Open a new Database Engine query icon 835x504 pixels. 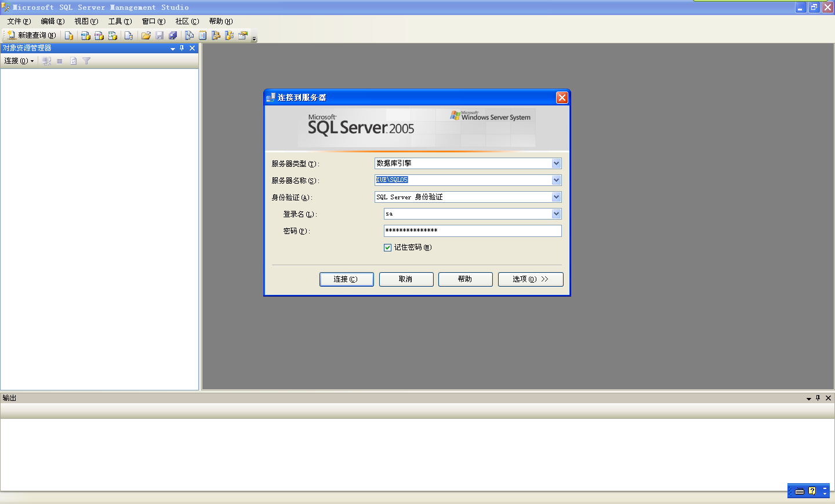(69, 35)
